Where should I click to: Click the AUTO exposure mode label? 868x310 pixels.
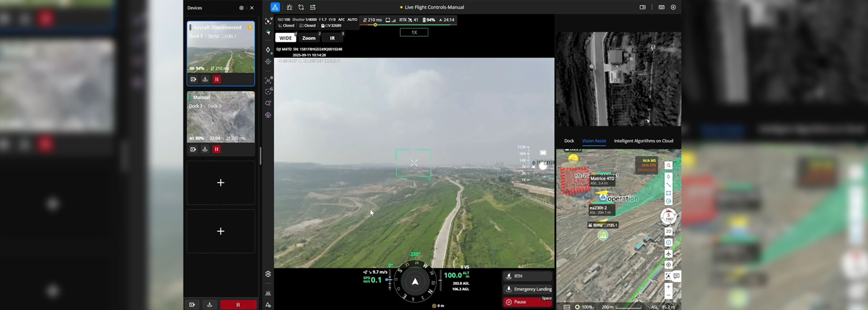click(352, 20)
